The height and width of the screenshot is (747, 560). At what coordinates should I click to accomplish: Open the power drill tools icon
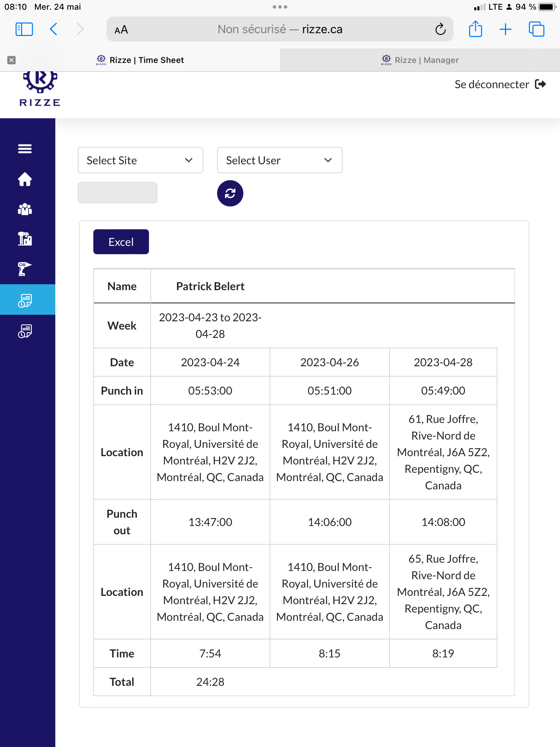25,269
